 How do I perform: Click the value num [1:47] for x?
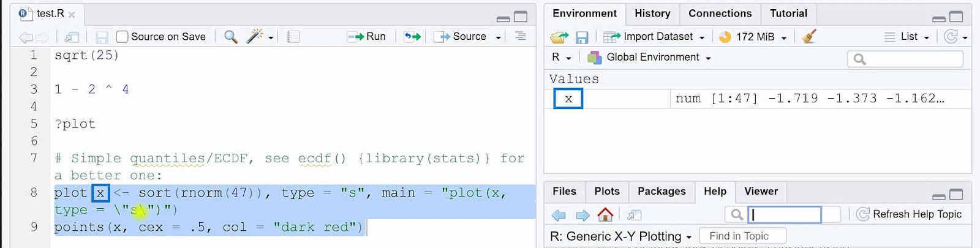(810, 99)
